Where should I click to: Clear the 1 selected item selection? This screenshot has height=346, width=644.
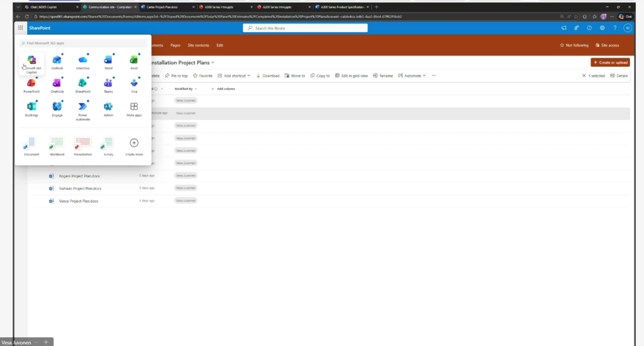coord(584,75)
